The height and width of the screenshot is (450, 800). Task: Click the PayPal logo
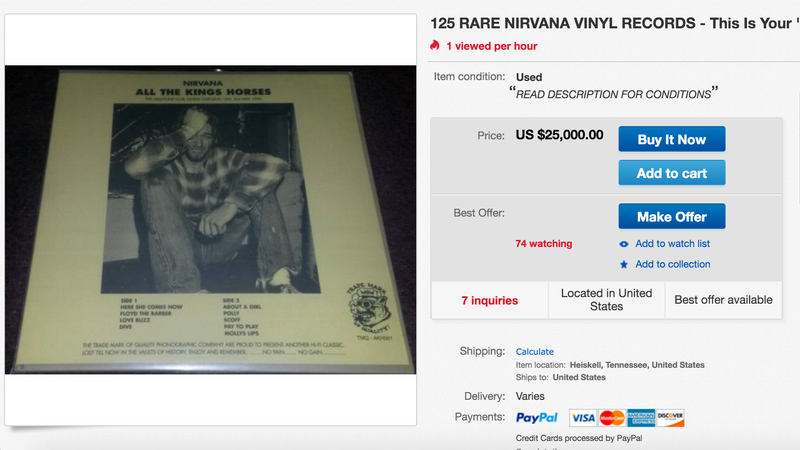tap(537, 418)
